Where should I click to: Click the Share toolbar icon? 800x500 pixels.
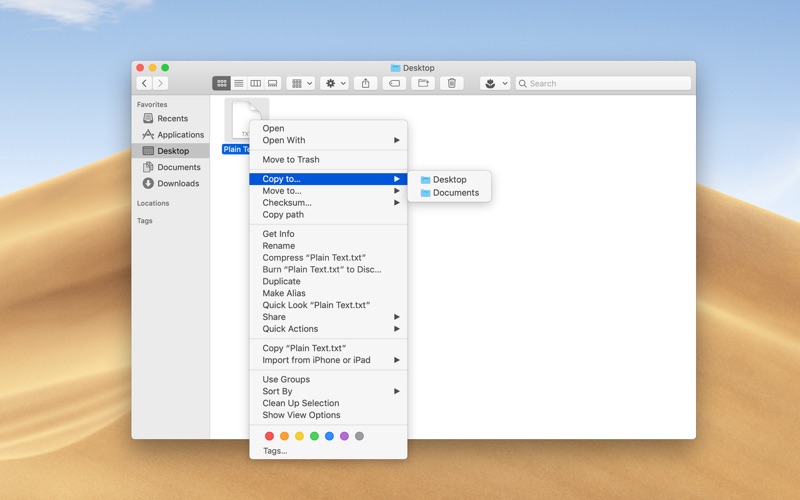click(366, 83)
